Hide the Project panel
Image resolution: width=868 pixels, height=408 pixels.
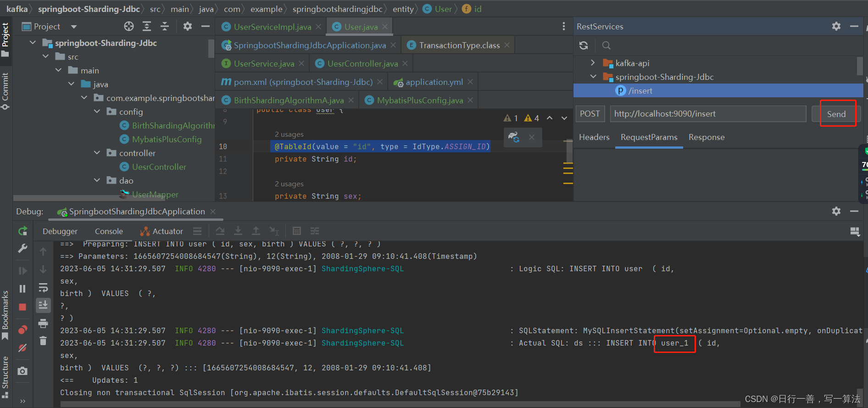pyautogui.click(x=206, y=27)
